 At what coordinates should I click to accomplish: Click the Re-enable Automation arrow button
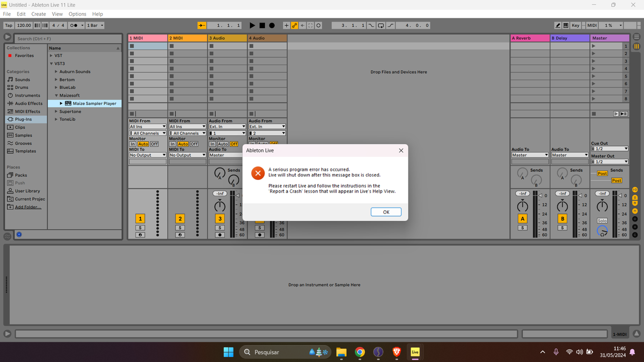pyautogui.click(x=302, y=25)
